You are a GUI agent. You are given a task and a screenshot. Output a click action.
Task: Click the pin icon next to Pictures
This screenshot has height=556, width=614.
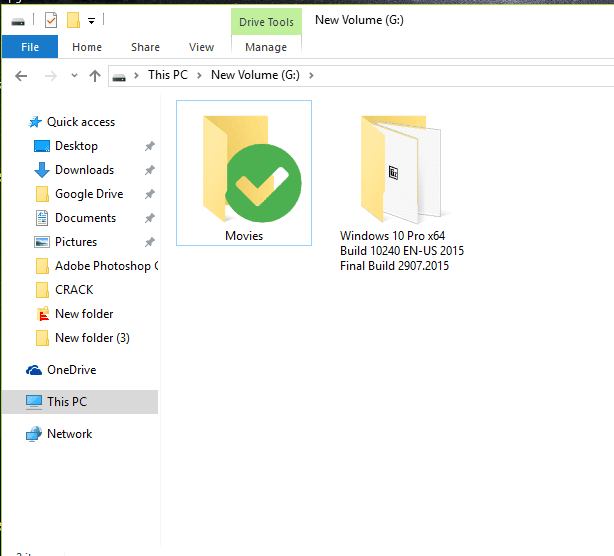tap(150, 242)
